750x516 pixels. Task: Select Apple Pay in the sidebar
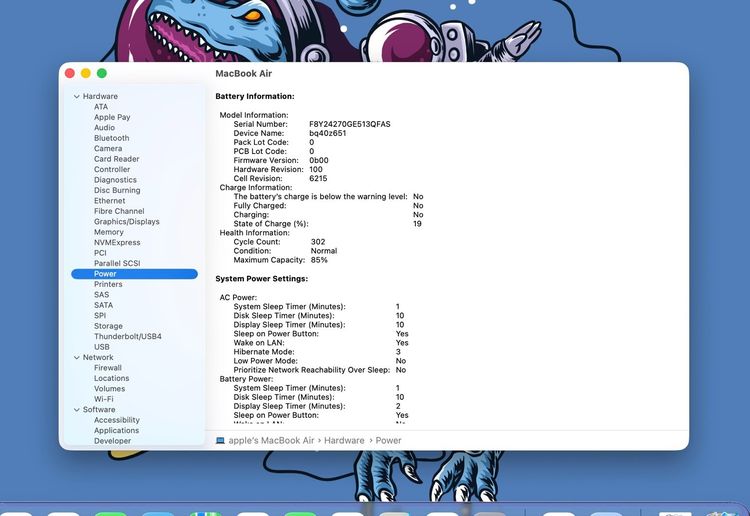point(112,117)
